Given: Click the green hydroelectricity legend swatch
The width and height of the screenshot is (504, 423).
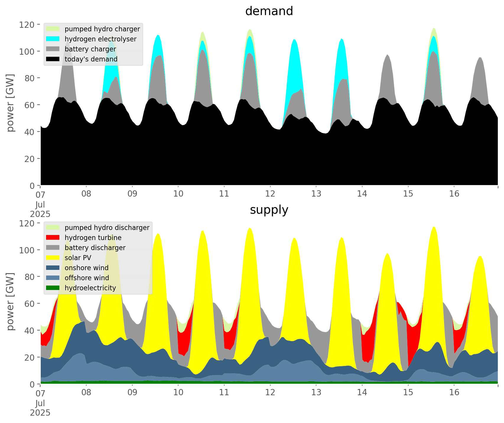Looking at the screenshot, I should tap(53, 288).
